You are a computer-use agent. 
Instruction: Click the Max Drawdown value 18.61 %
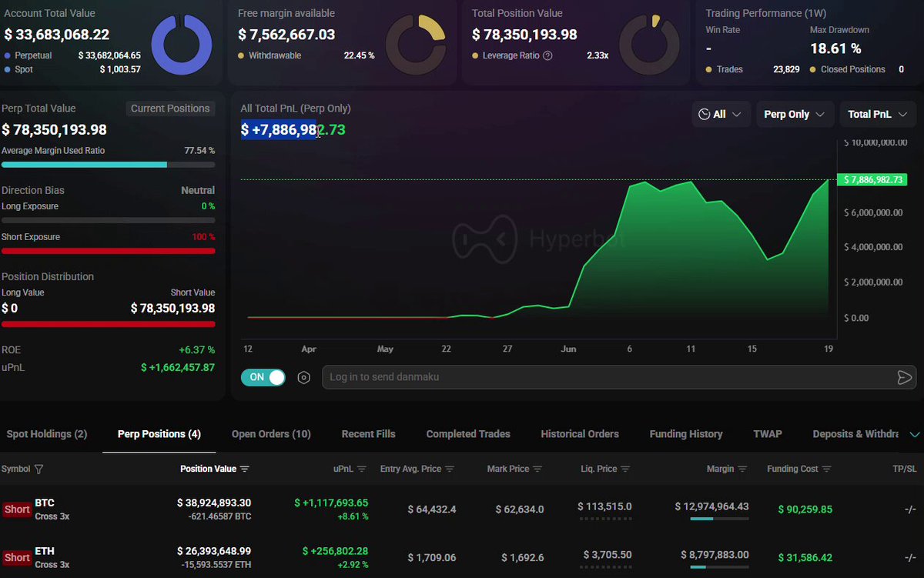(835, 48)
